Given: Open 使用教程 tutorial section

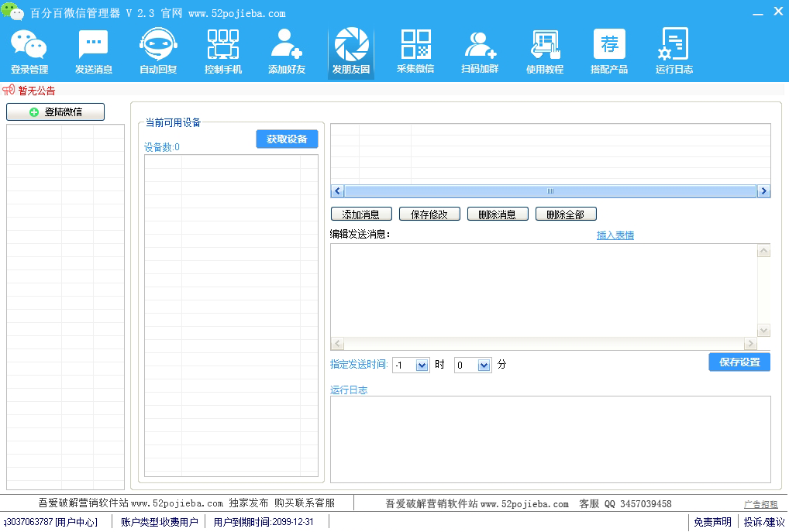Looking at the screenshot, I should 544,52.
